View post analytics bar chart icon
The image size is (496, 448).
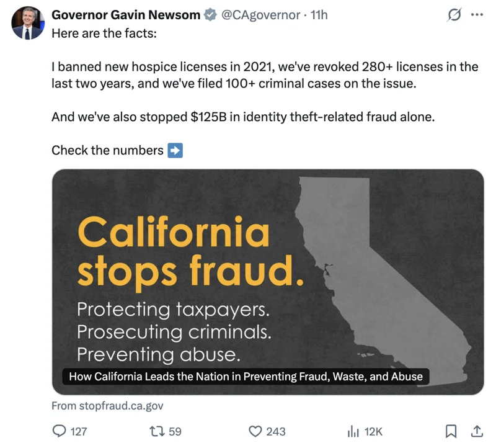tap(353, 431)
